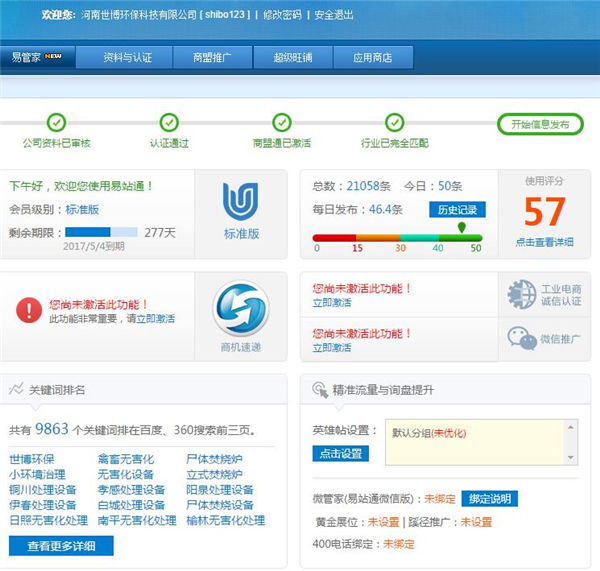Viewport: 600px width, 571px height.
Task: Click the 历史记录 button
Action: (x=457, y=210)
